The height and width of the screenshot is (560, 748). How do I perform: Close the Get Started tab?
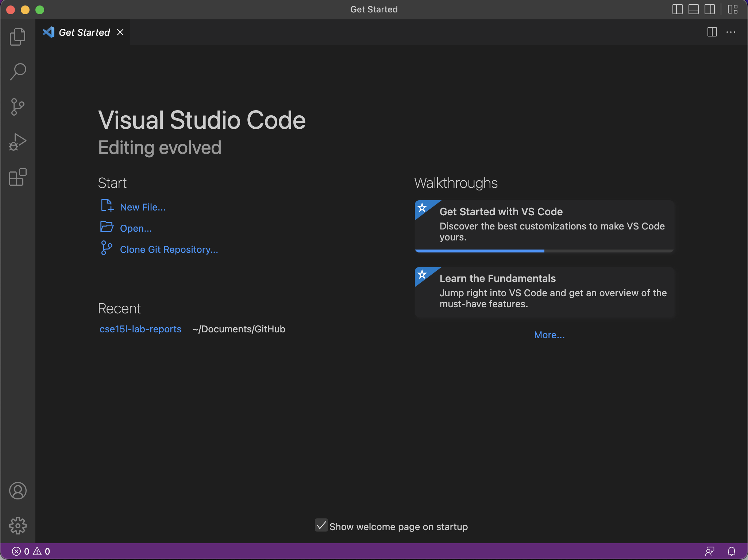(x=120, y=32)
